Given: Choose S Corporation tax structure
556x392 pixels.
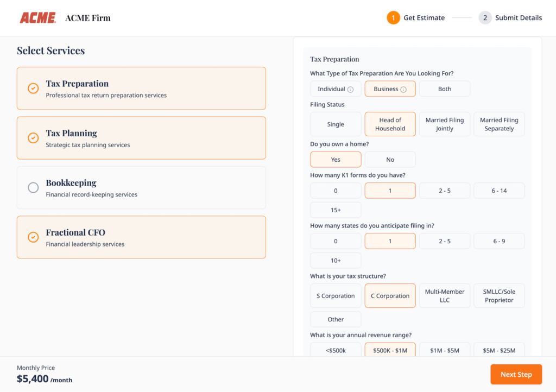Looking at the screenshot, I should click(336, 295).
